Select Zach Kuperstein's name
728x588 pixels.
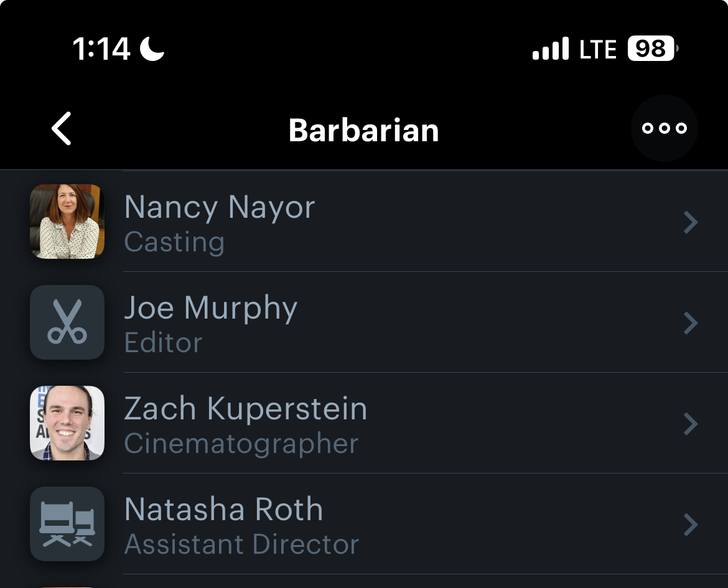[246, 409]
